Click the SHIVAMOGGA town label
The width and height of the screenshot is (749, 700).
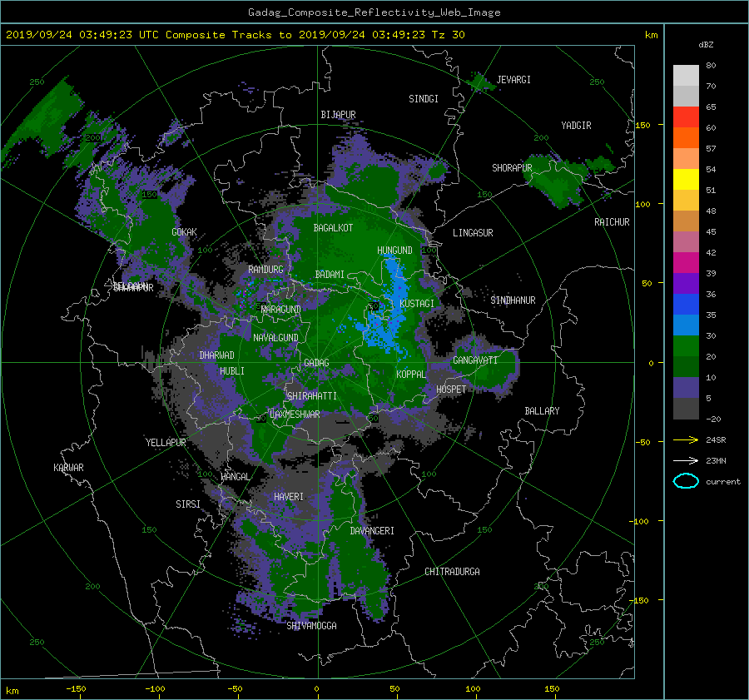pos(311,625)
